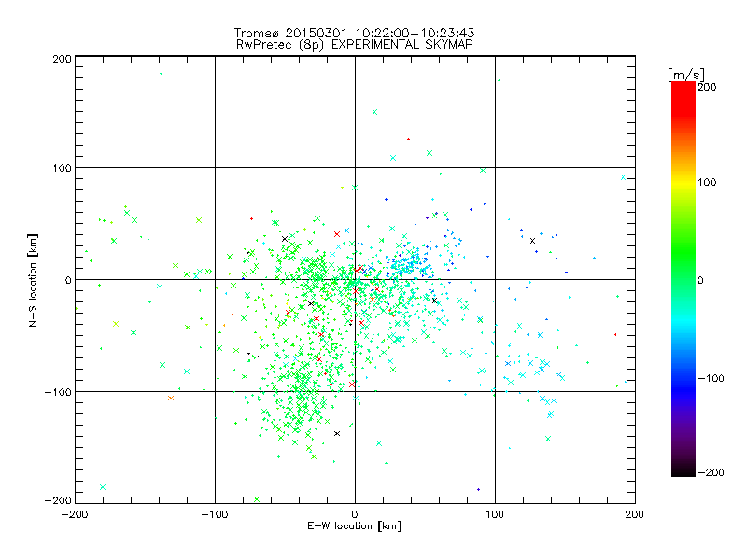Click the cyan X marker in bottom-left corner
Image resolution: width=747 pixels, height=560 pixels.
[103, 487]
